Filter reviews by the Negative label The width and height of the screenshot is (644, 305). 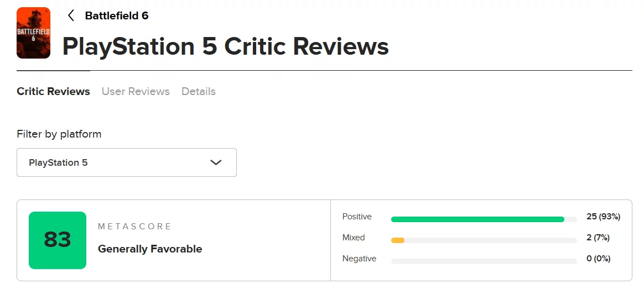pos(359,259)
